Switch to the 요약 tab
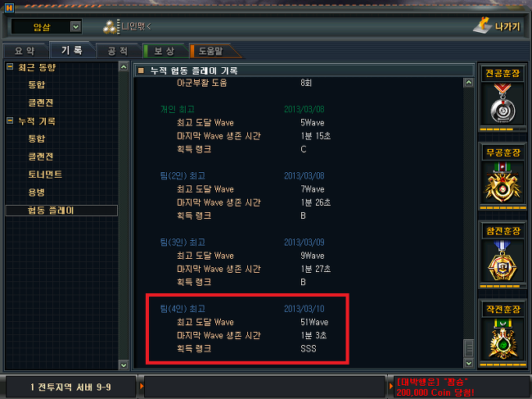The width and height of the screenshot is (532, 399). tap(25, 51)
